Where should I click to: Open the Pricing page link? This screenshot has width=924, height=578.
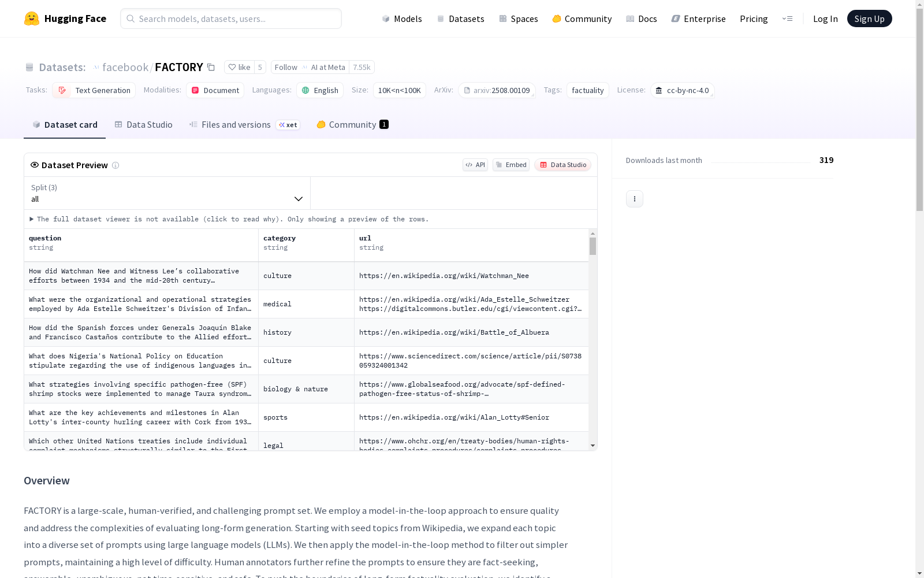[x=754, y=18]
